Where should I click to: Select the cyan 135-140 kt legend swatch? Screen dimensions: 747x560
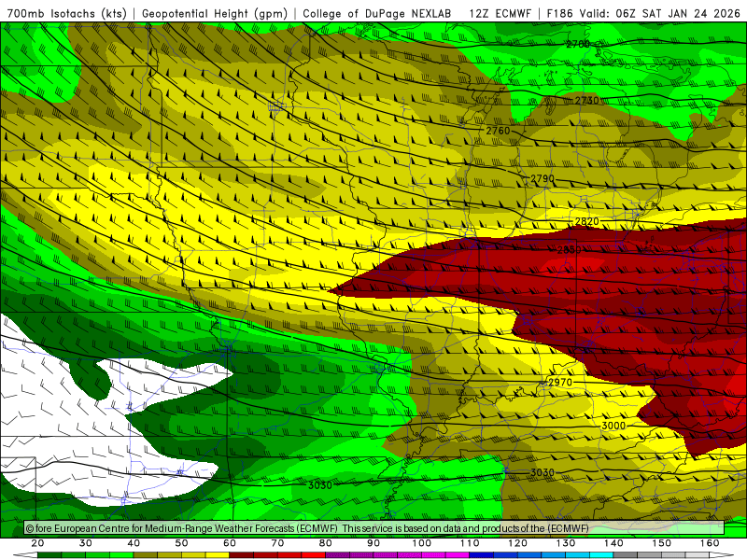(601, 555)
